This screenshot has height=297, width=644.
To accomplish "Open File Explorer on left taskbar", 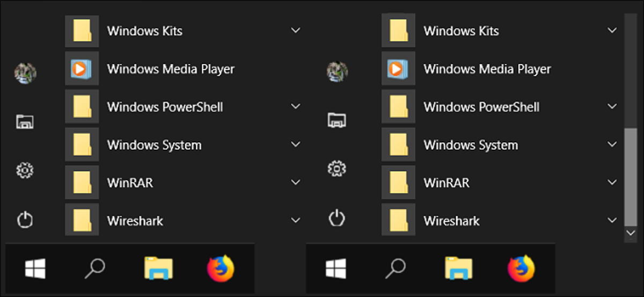I will [159, 268].
